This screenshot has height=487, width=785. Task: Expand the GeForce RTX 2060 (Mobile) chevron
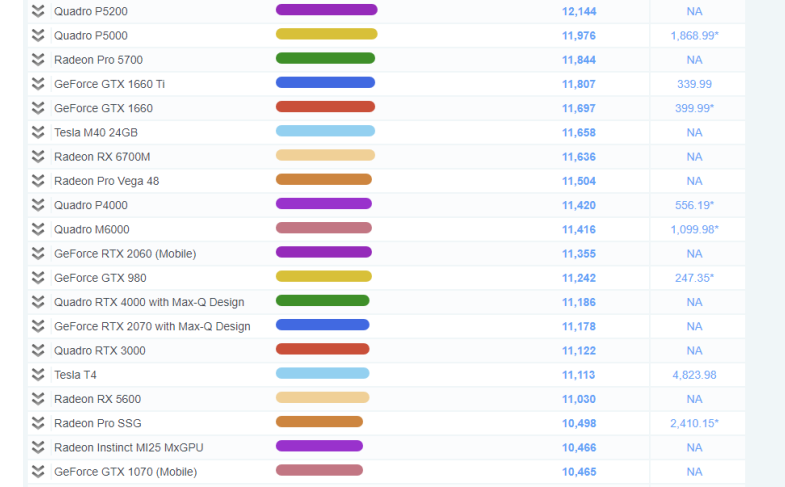(x=38, y=254)
